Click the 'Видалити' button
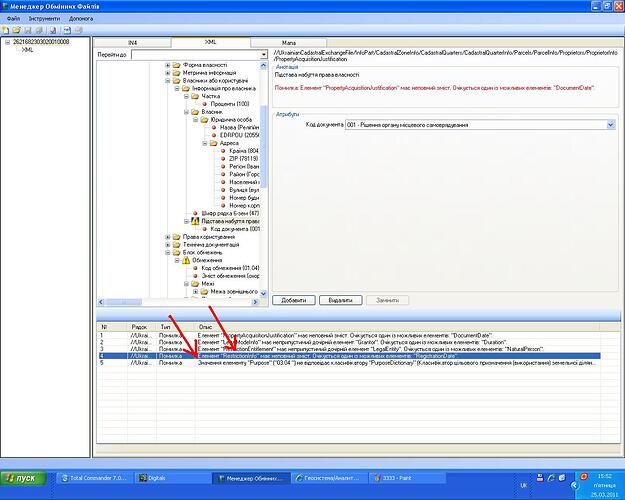 tap(341, 300)
